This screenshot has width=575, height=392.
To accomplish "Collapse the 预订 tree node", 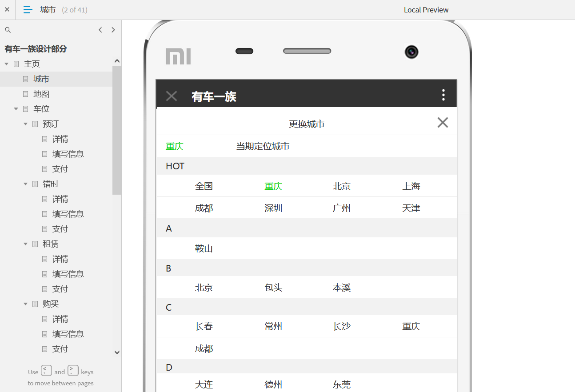I will coord(26,124).
